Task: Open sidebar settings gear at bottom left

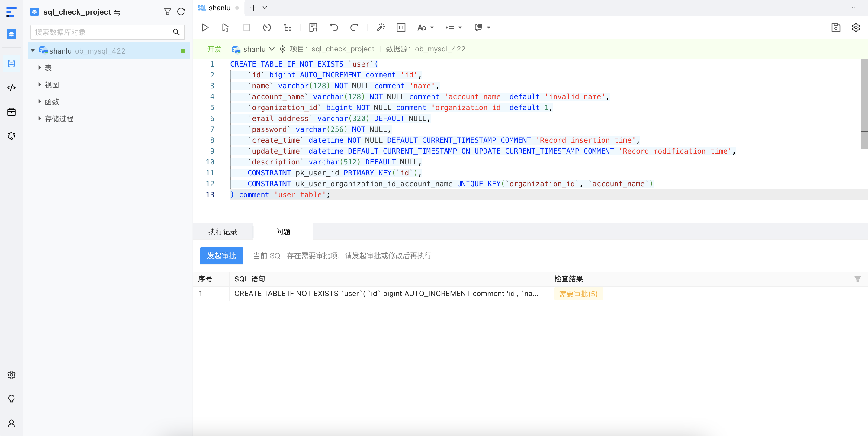Action: pyautogui.click(x=11, y=375)
